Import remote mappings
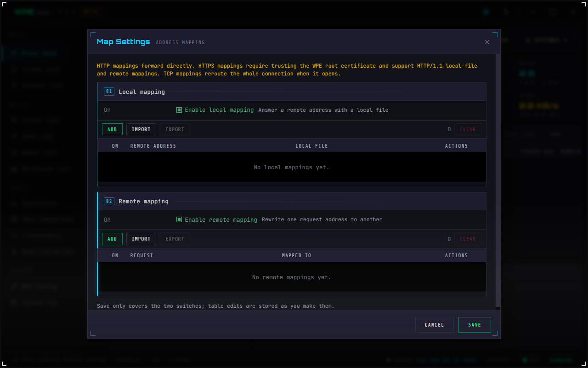588x368 pixels. pyautogui.click(x=141, y=239)
